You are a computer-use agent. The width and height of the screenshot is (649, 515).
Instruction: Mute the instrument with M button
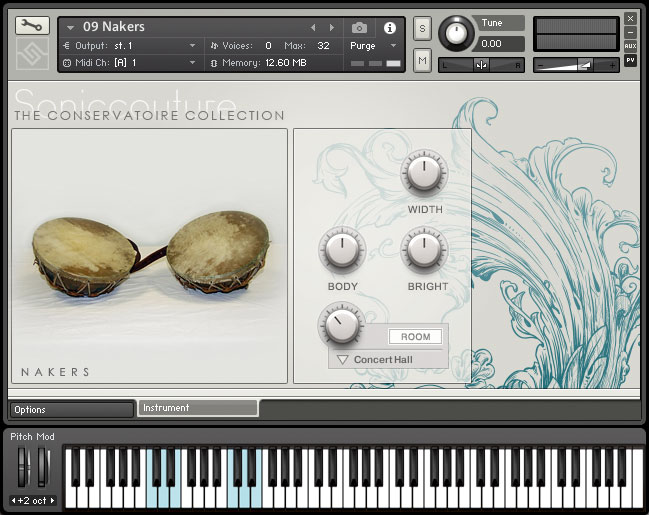point(422,60)
